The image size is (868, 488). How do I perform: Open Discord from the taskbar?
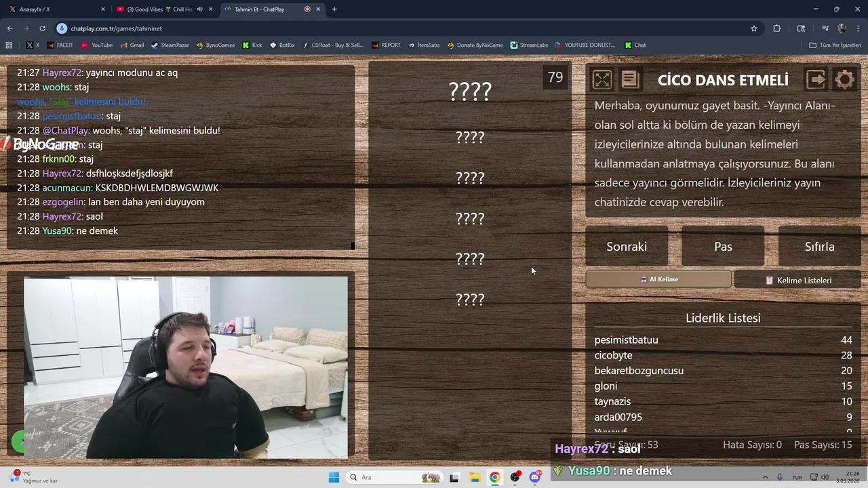(x=535, y=478)
